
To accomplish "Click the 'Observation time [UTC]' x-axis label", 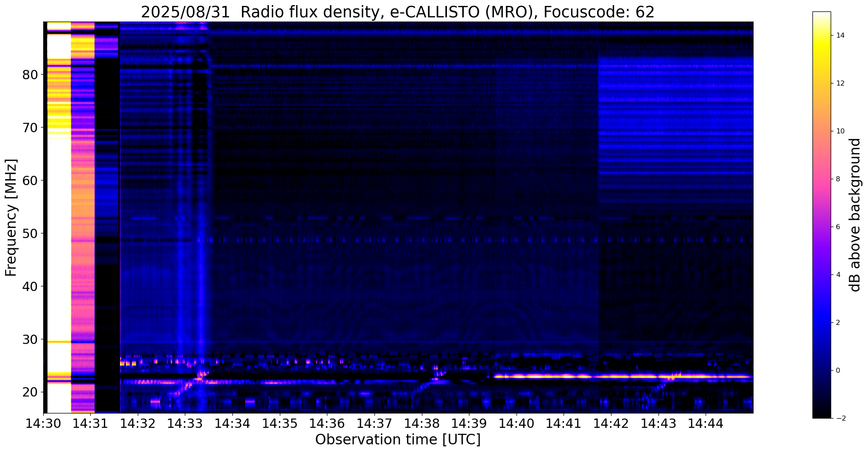I will (398, 440).
